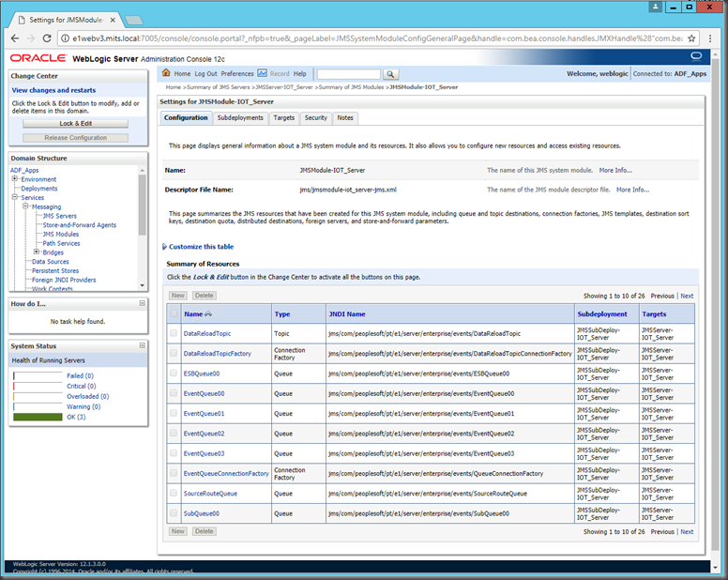
Task: Check the DataReloadTopic row checkbox
Action: pyautogui.click(x=174, y=333)
